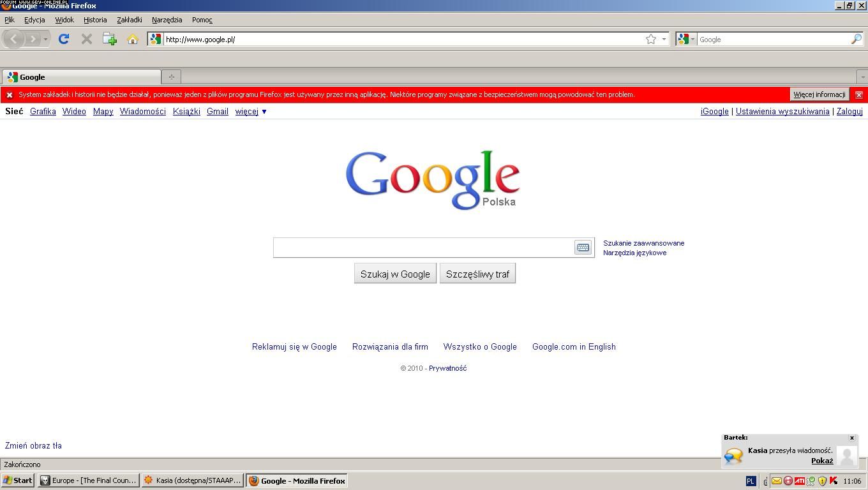The width and height of the screenshot is (868, 490).
Task: Bookmark this page with the star icon
Action: coord(651,39)
